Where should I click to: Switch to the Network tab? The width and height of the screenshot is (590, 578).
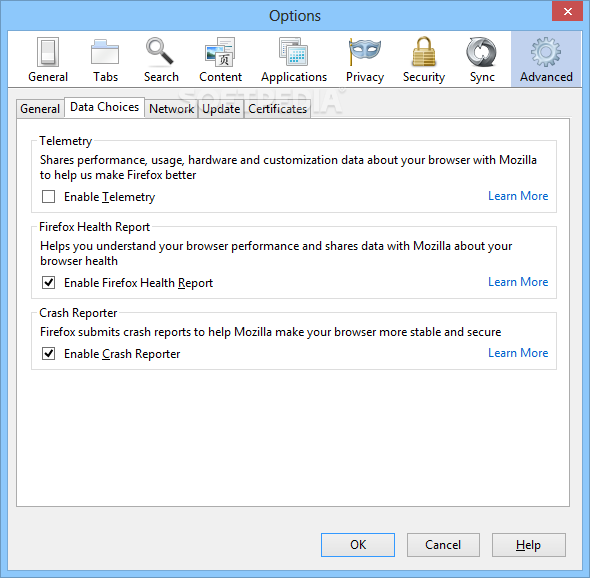[x=172, y=109]
